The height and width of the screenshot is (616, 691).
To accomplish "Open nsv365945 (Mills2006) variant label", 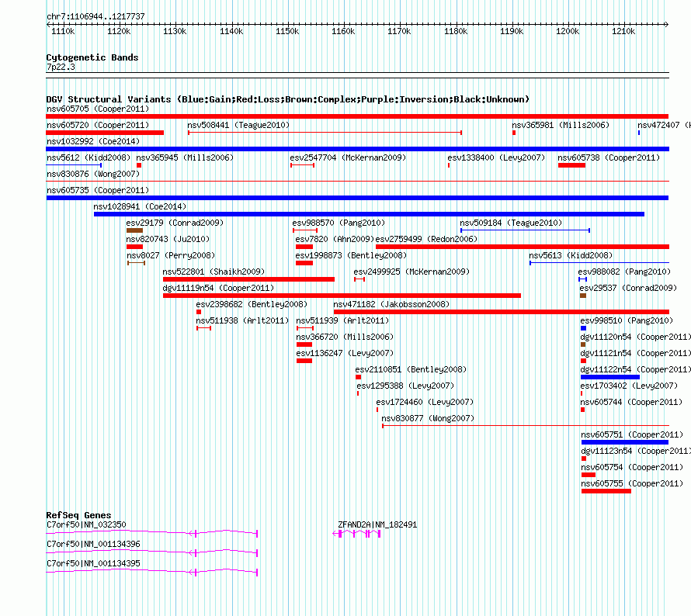I will point(185,157).
